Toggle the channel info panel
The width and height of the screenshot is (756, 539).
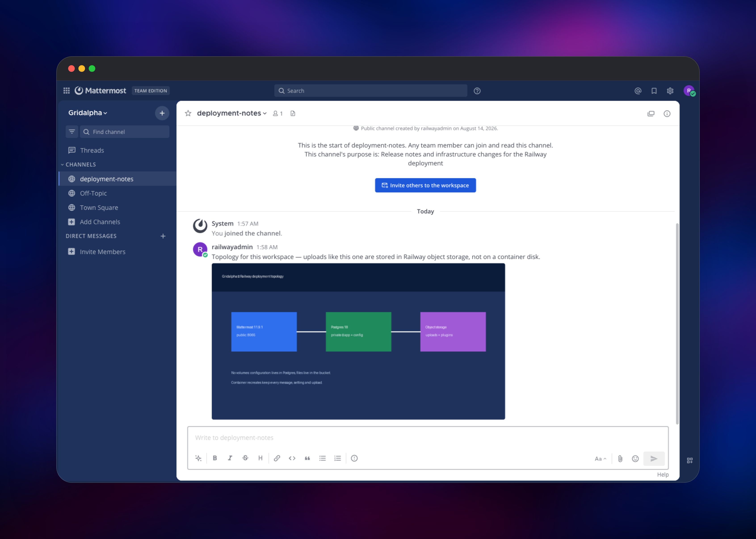pyautogui.click(x=667, y=114)
